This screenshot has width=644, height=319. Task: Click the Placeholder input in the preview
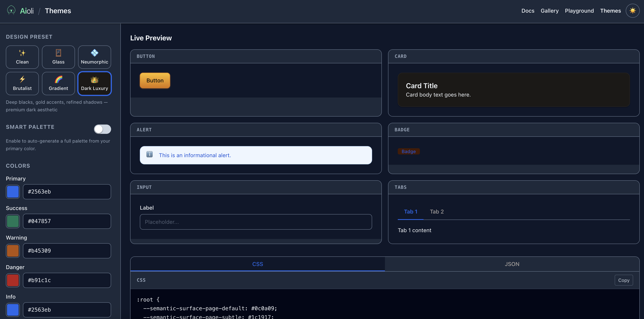(x=256, y=222)
